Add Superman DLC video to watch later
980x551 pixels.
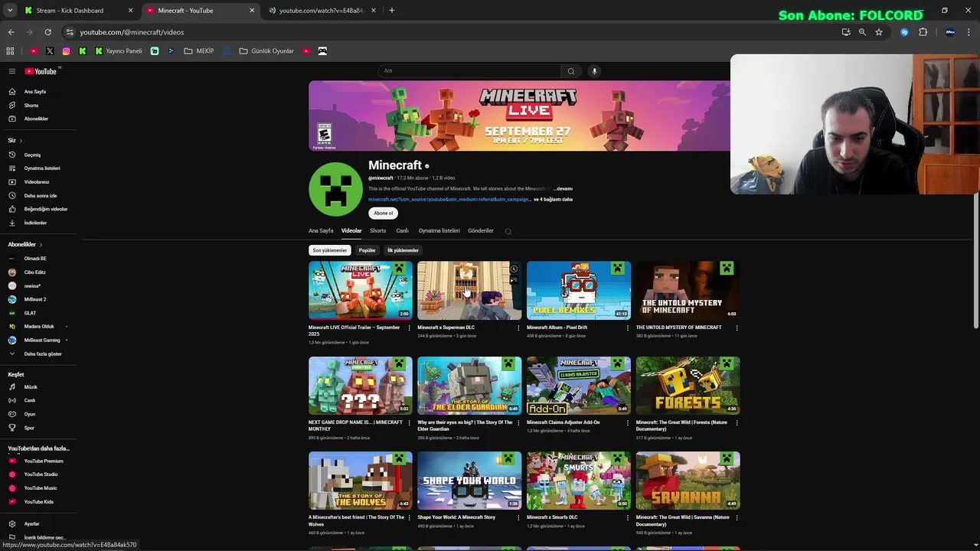(x=514, y=269)
